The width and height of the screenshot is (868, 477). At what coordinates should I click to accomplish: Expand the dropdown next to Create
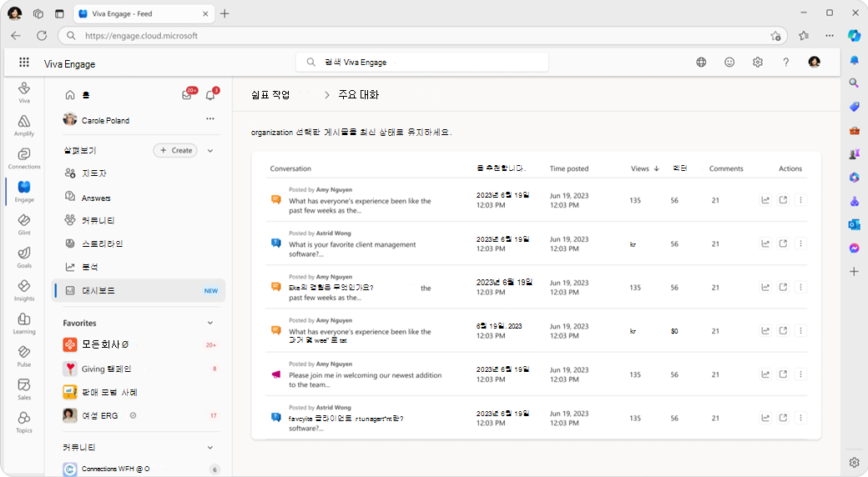tap(210, 150)
